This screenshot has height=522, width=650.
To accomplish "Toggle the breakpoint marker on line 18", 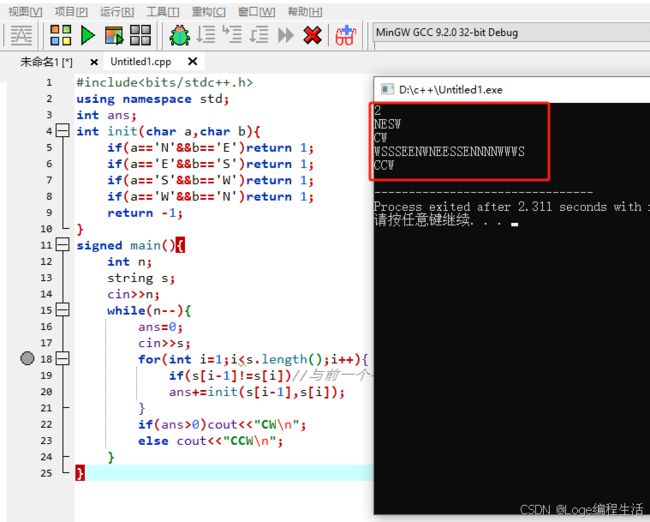I will click(27, 358).
